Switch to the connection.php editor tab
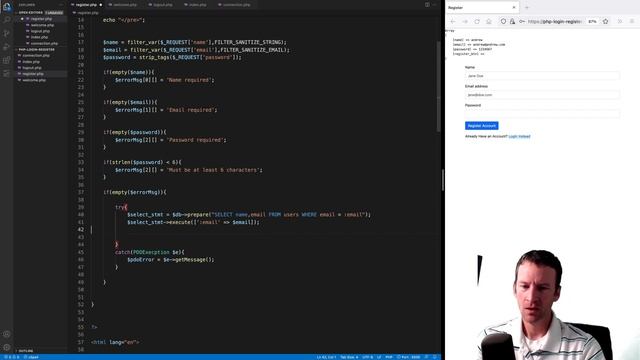This screenshot has width=640, height=360. [235, 5]
